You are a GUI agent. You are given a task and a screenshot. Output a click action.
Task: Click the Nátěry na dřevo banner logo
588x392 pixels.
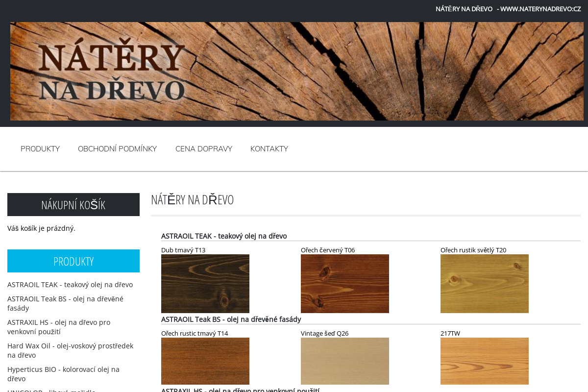tap(112, 72)
